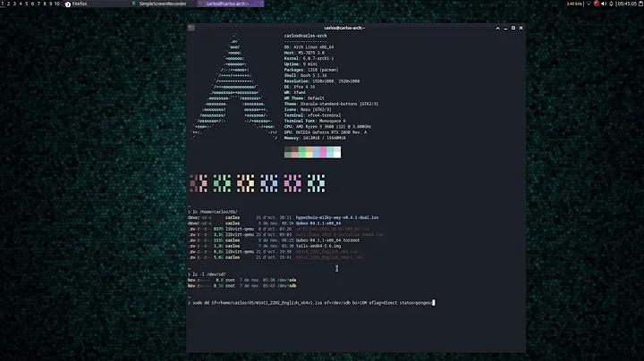Click the terminal window menu icon
644x361 pixels.
(x=191, y=28)
